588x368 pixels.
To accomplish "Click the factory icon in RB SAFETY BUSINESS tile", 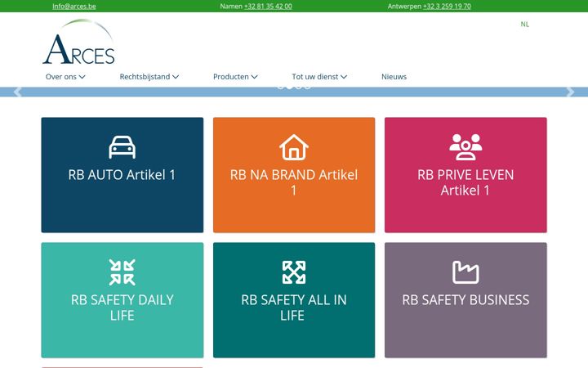I will (x=465, y=272).
